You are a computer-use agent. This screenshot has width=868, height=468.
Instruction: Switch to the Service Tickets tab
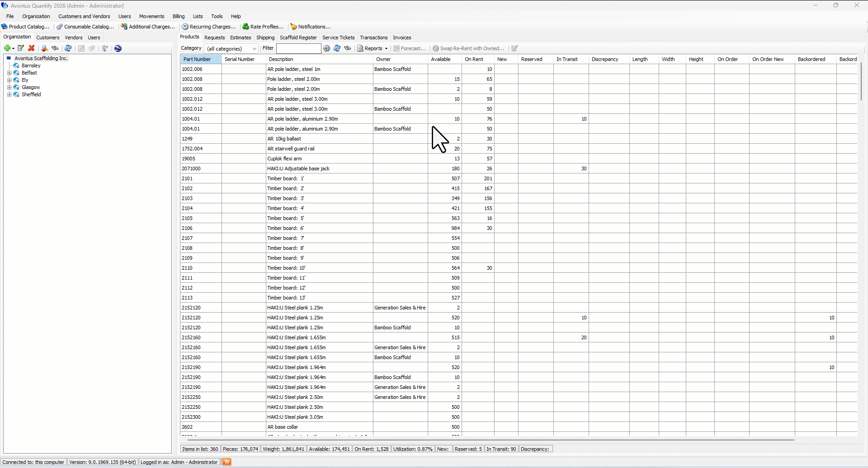(338, 37)
